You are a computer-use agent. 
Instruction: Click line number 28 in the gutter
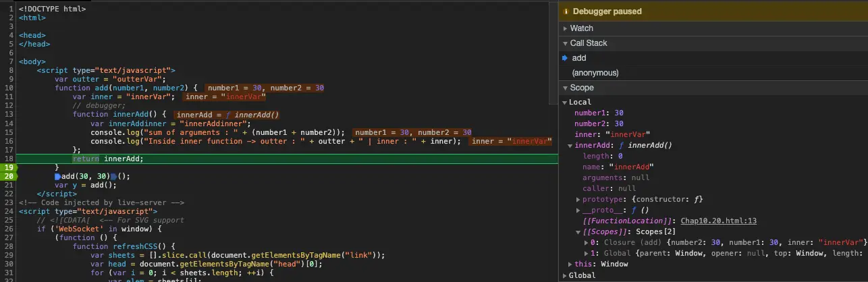[x=9, y=246]
